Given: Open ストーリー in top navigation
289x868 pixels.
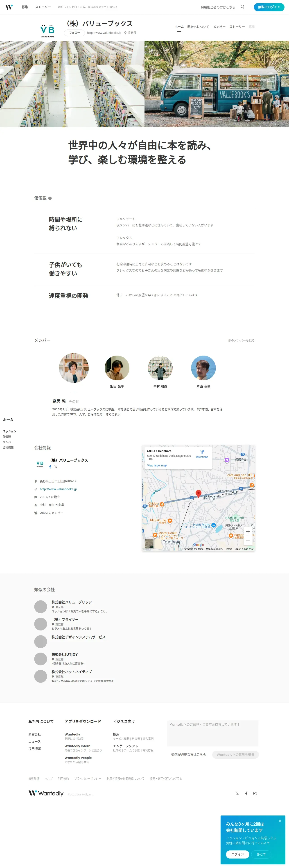Looking at the screenshot, I should click(x=43, y=7).
